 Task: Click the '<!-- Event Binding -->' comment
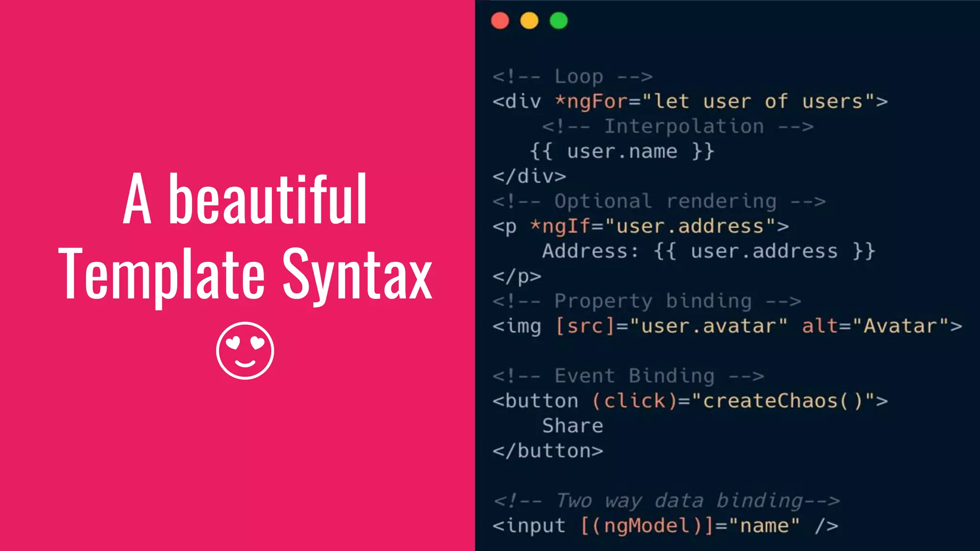[x=628, y=376]
